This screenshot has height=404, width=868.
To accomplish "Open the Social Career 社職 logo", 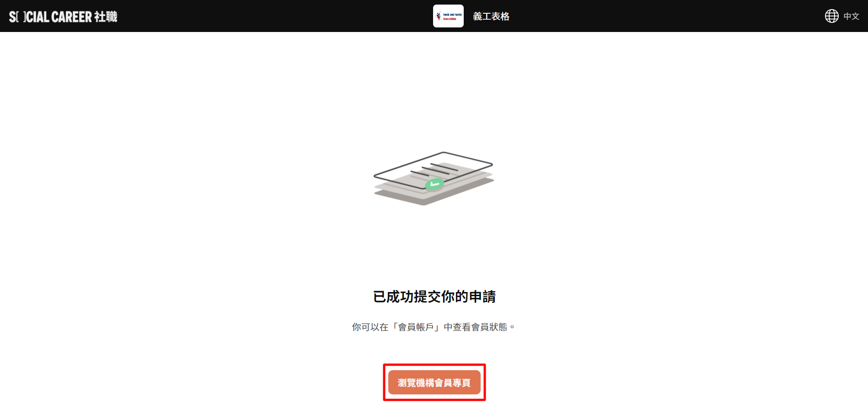I will tap(63, 16).
